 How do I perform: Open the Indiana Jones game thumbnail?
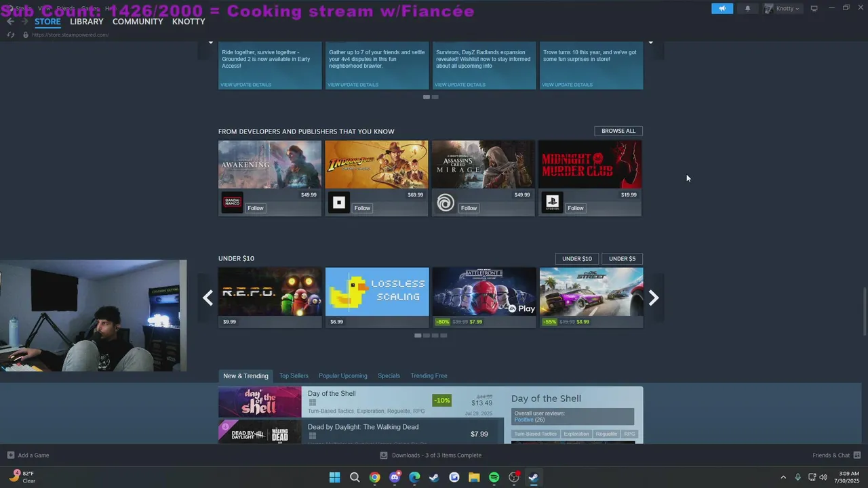376,165
